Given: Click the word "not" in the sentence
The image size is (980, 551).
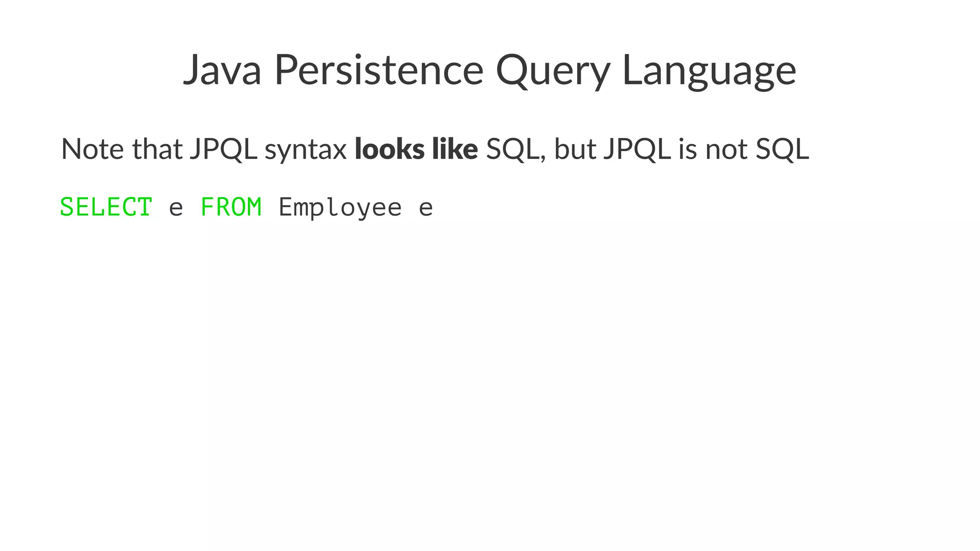Looking at the screenshot, I should (726, 149).
